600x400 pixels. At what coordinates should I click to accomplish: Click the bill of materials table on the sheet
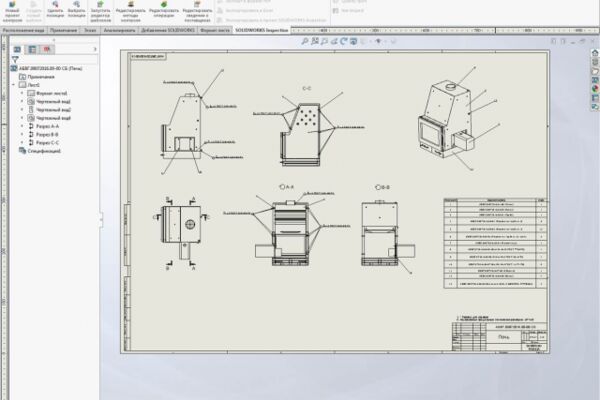pyautogui.click(x=495, y=243)
